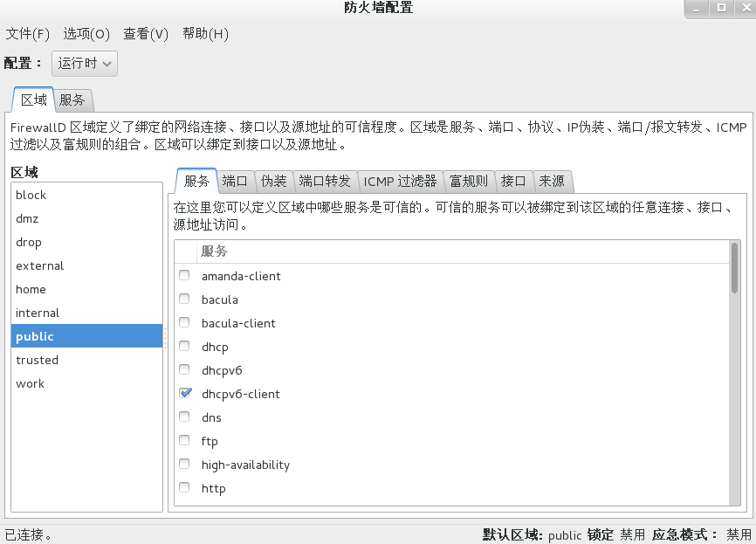Select the work zone
This screenshot has width=756, height=544.
[x=86, y=384]
